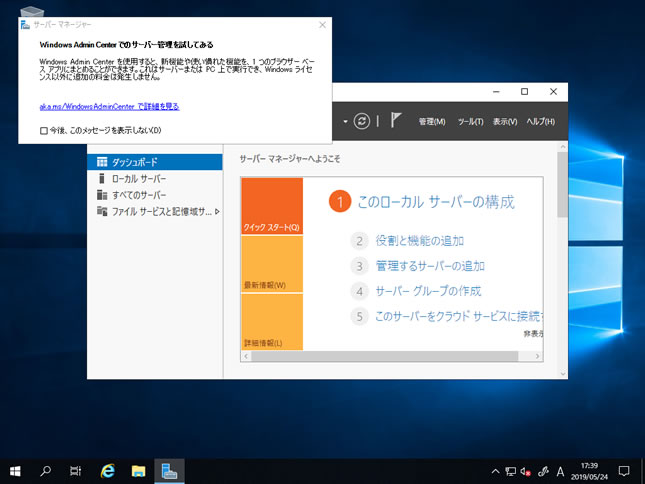Close the Server Manager main window
Screen dimensions: 645x484
(x=553, y=92)
